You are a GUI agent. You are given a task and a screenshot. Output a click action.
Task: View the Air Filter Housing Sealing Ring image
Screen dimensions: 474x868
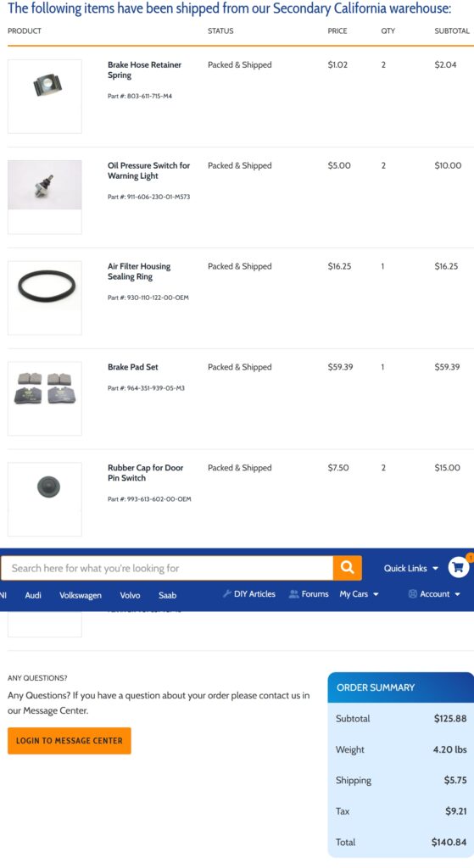45,298
